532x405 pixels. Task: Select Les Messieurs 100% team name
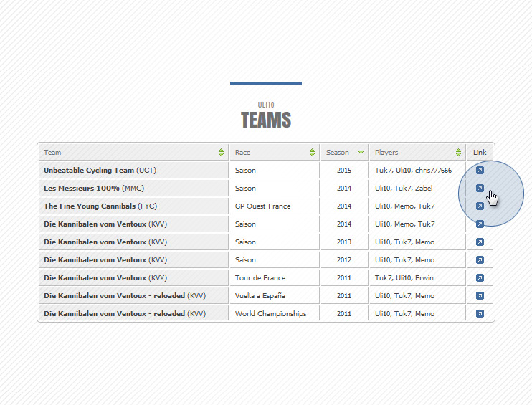82,189
